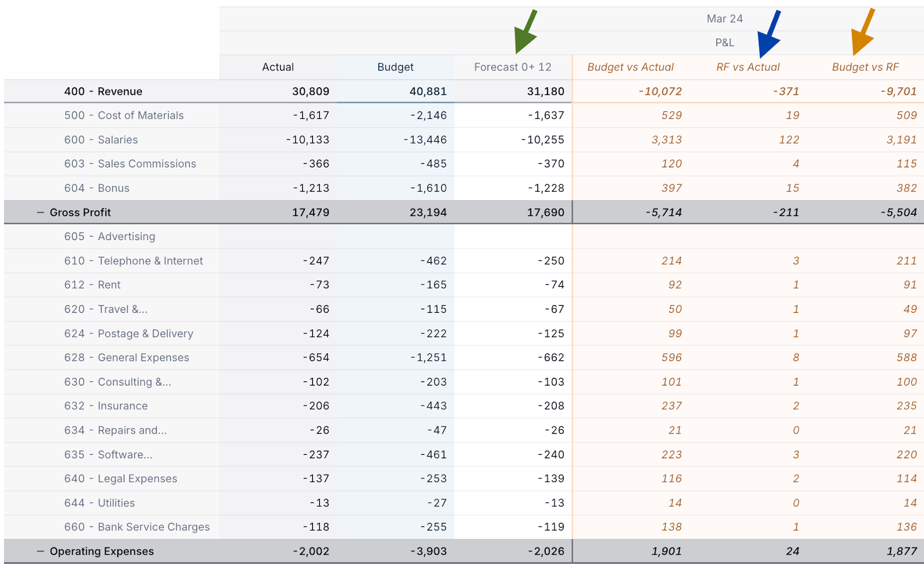Select the 644 - Utilities row label
The width and height of the screenshot is (924, 564).
99,503
